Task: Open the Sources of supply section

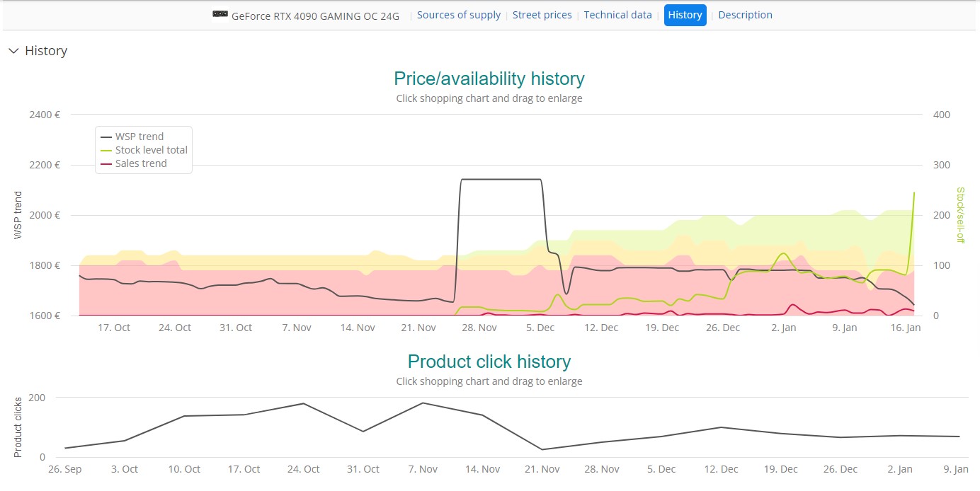Action: pyautogui.click(x=458, y=15)
